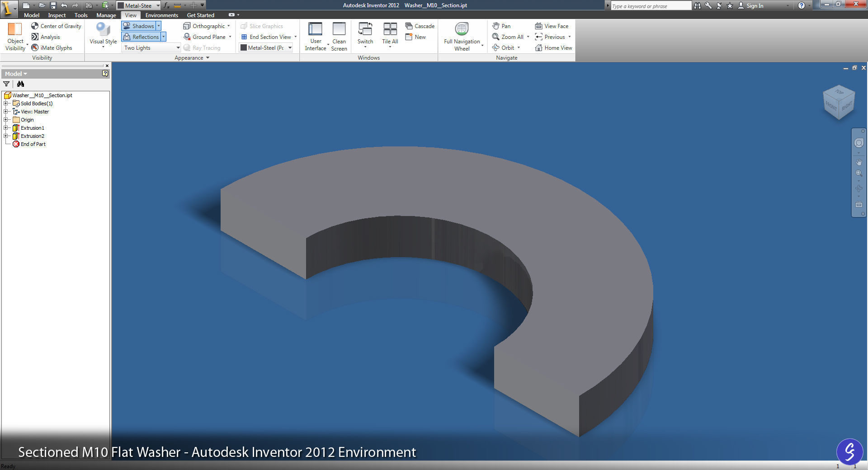
Task: Expand the Origin folder node
Action: (6, 120)
